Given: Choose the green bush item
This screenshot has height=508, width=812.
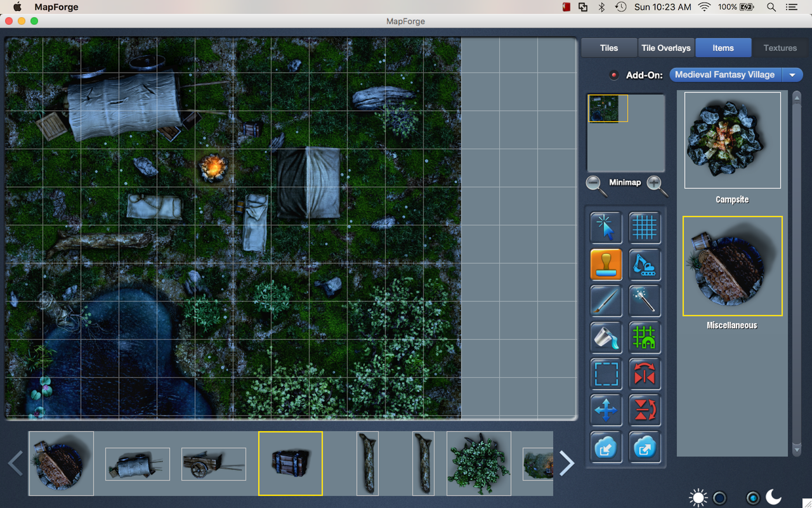Looking at the screenshot, I should click(x=479, y=464).
